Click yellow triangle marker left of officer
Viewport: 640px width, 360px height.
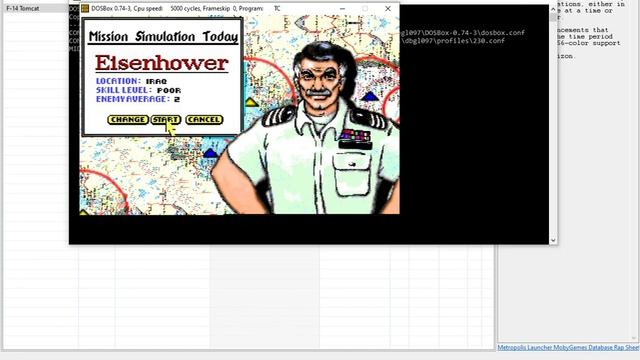[251, 102]
